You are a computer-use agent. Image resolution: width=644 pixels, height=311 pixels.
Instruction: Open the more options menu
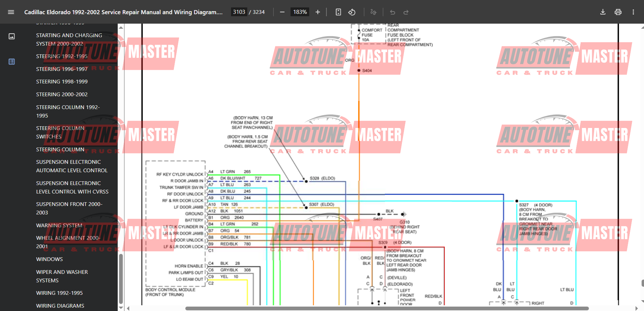point(634,12)
